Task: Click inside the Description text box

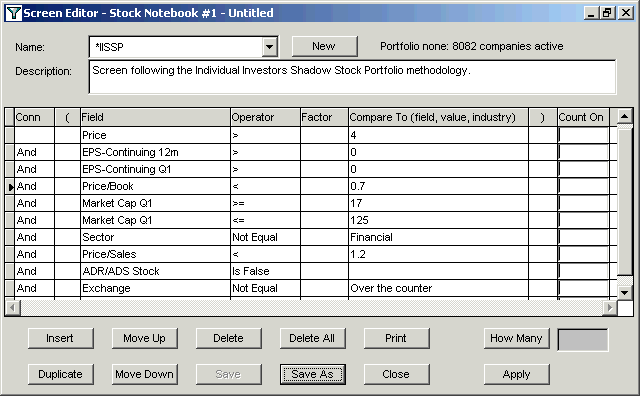Action: click(x=352, y=77)
